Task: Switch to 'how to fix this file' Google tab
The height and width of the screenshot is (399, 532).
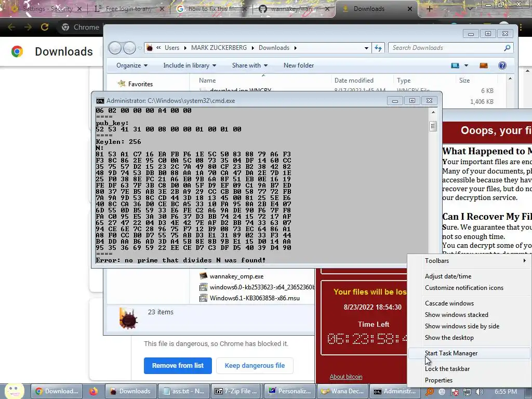Action: click(x=212, y=9)
